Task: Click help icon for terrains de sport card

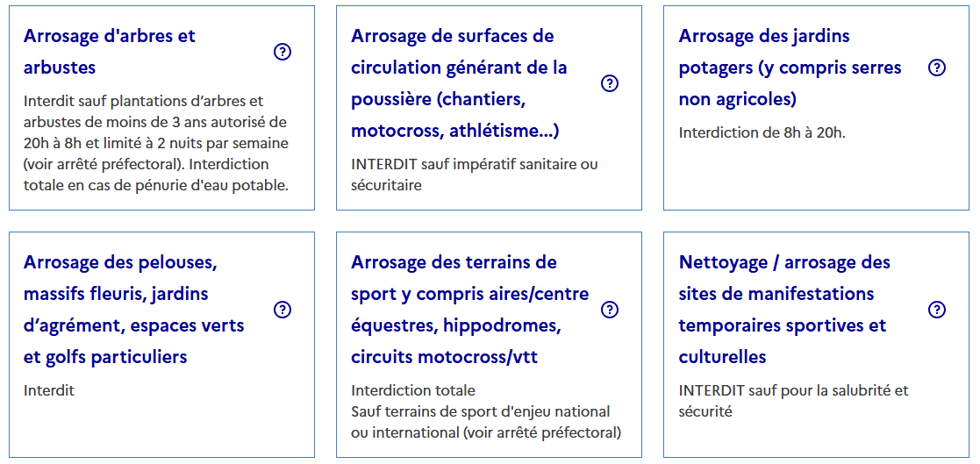Action: 610,310
